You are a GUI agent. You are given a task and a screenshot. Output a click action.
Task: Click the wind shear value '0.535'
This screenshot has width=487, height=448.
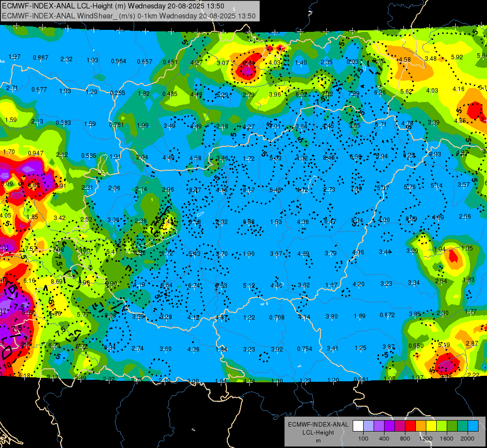89,155
